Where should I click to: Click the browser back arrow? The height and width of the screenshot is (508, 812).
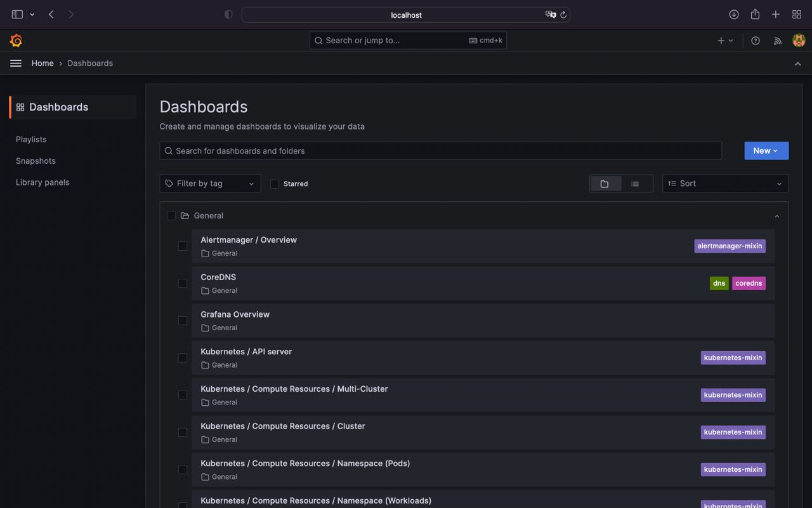51,14
